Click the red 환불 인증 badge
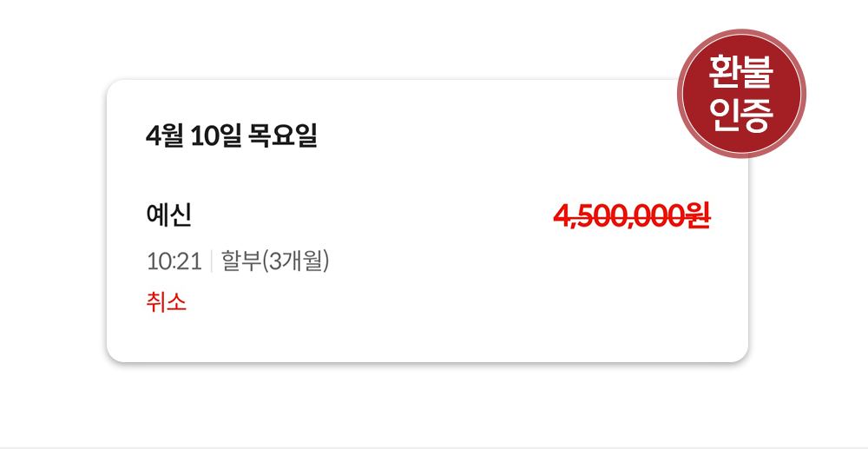 [740, 94]
